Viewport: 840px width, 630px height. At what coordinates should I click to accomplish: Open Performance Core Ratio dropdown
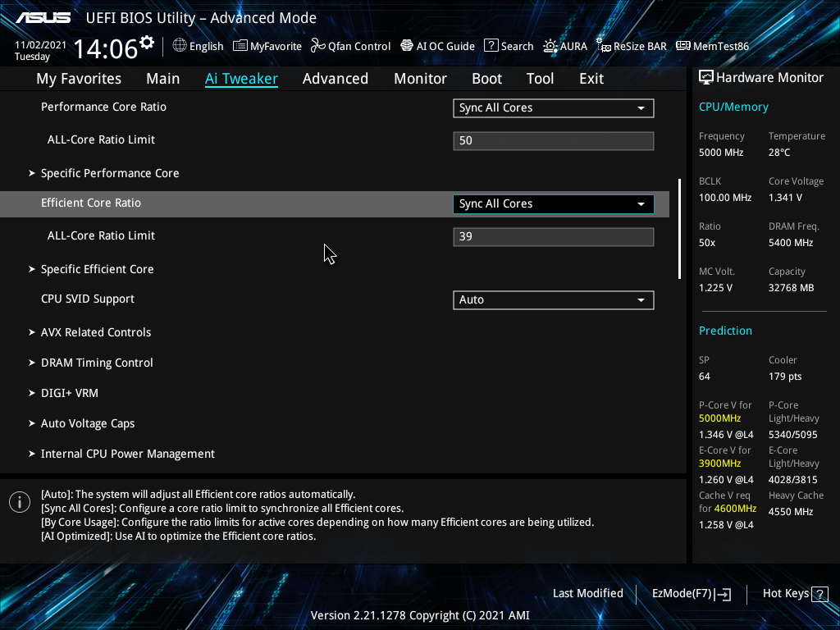554,107
